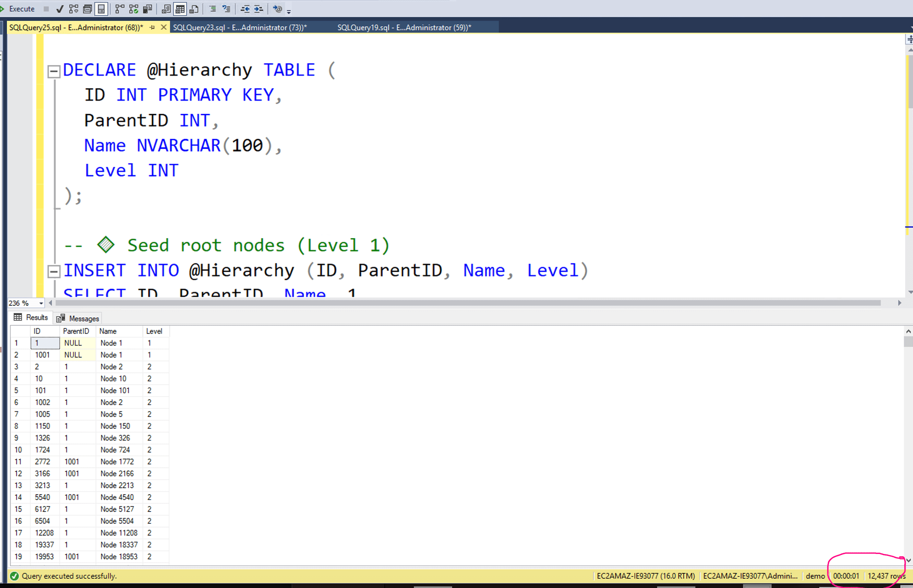Click Display Estimated Execution Plan icon
This screenshot has width=913, height=588.
click(74, 9)
